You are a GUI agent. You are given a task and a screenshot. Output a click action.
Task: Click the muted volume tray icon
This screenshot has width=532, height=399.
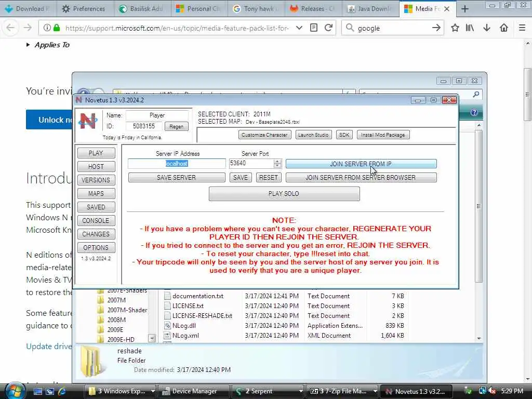pos(493,391)
